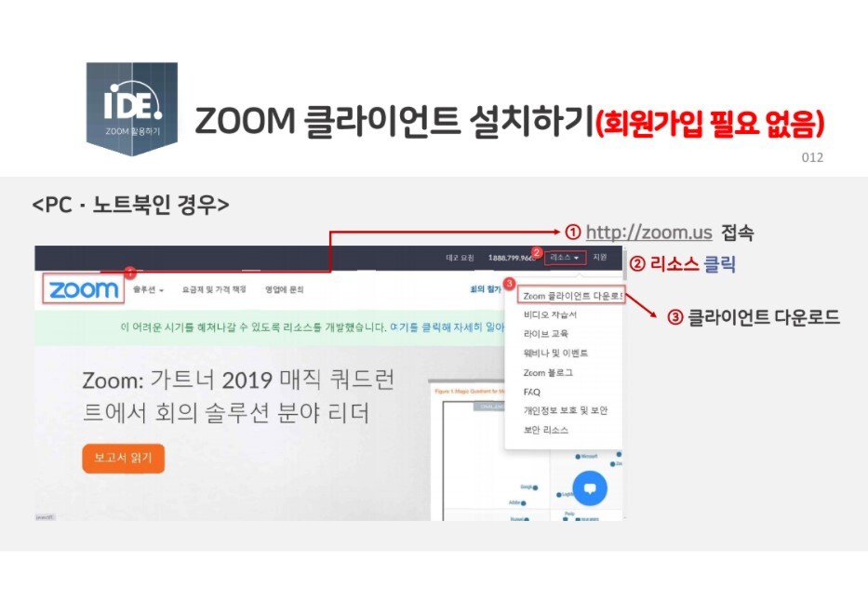Select 라이브 교육 menu entry
This screenshot has width=868, height=614.
(x=546, y=334)
